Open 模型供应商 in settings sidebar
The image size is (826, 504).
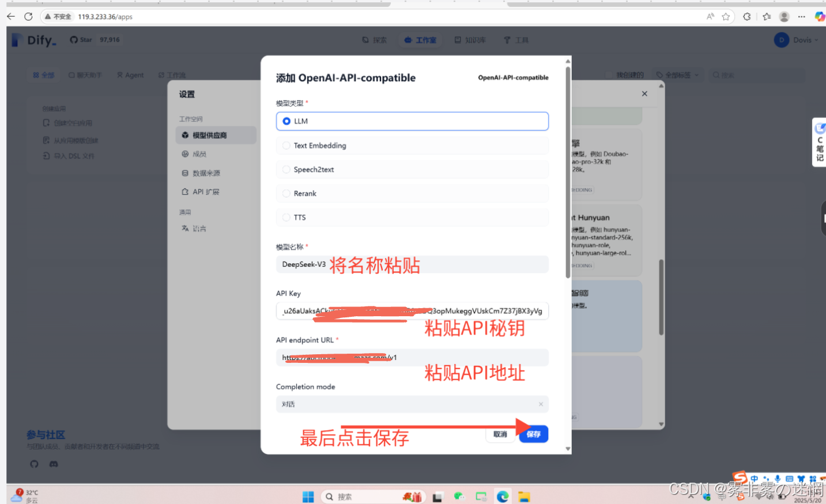(x=216, y=135)
